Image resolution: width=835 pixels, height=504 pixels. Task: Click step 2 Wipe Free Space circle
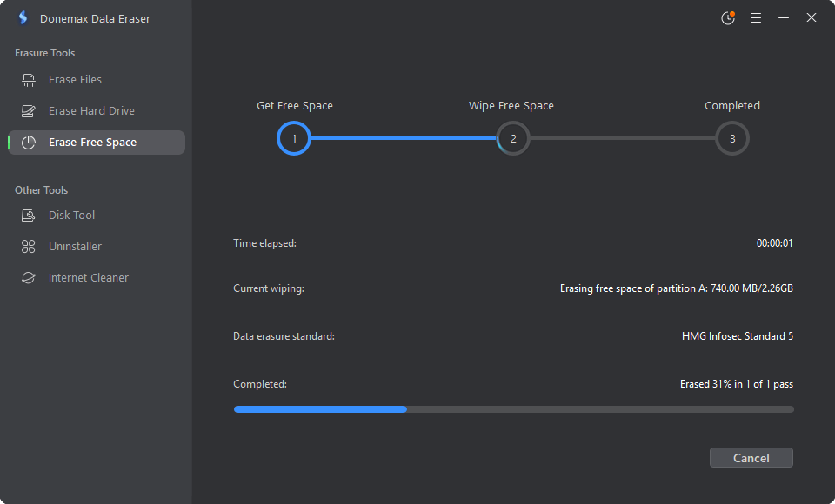(x=513, y=138)
